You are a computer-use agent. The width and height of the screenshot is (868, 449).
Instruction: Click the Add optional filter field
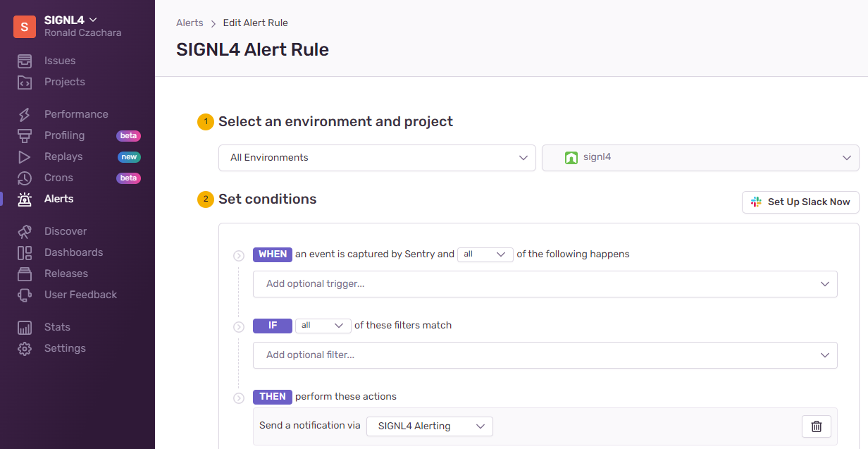pos(545,355)
